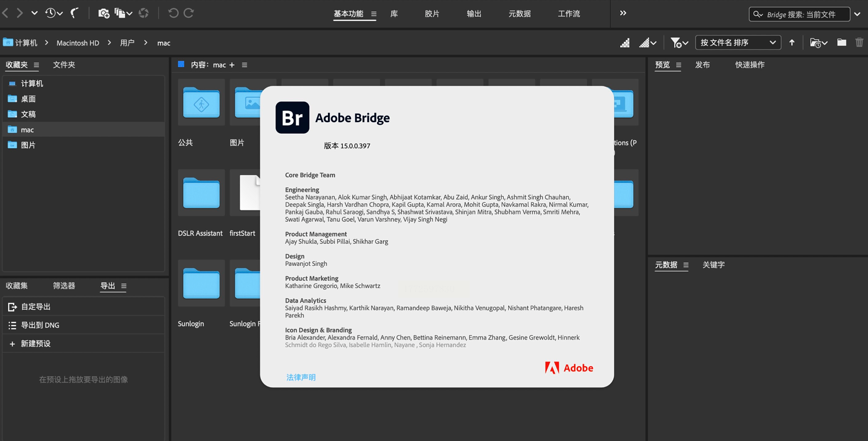Open the recent files clock menu

click(x=53, y=13)
